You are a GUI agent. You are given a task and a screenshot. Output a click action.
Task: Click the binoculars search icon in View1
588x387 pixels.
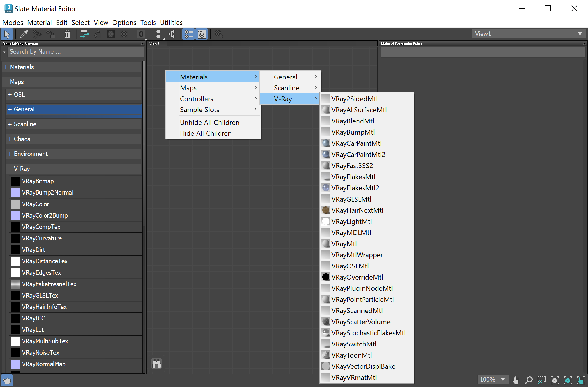157,363
